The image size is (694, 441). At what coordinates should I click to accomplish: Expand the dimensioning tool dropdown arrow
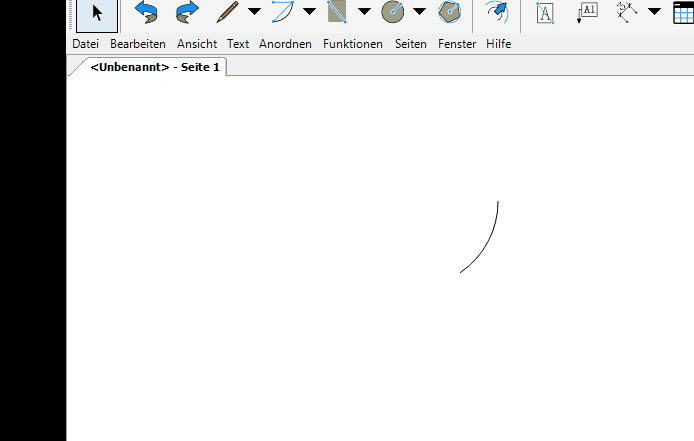654,11
